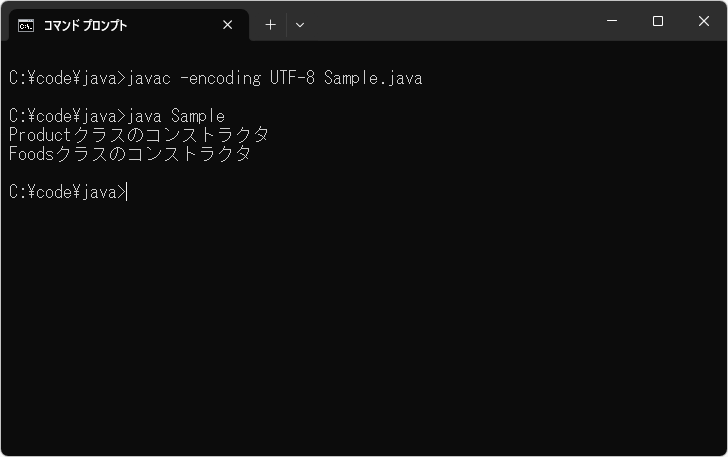
Task: Close the terminal window
Action: [x=704, y=21]
